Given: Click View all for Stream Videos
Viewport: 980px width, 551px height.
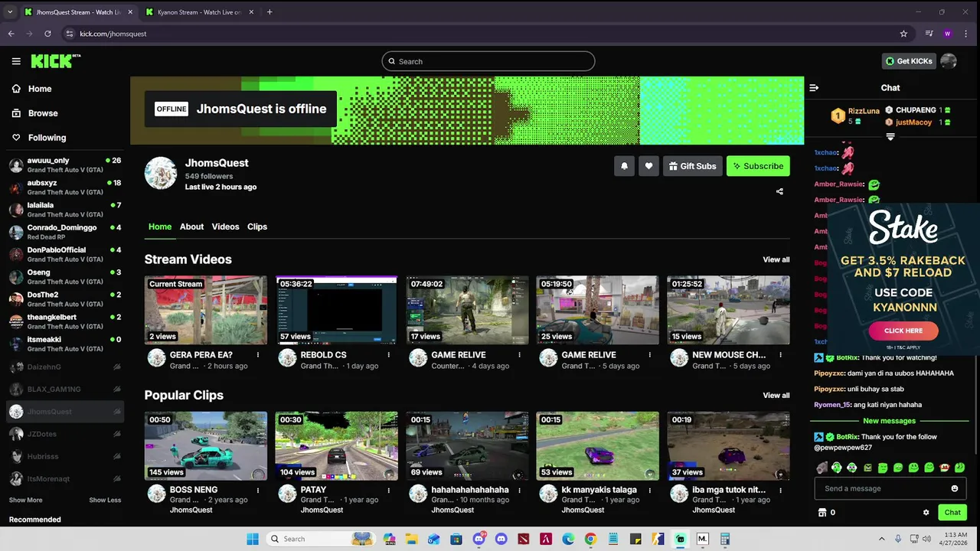Looking at the screenshot, I should [776, 259].
